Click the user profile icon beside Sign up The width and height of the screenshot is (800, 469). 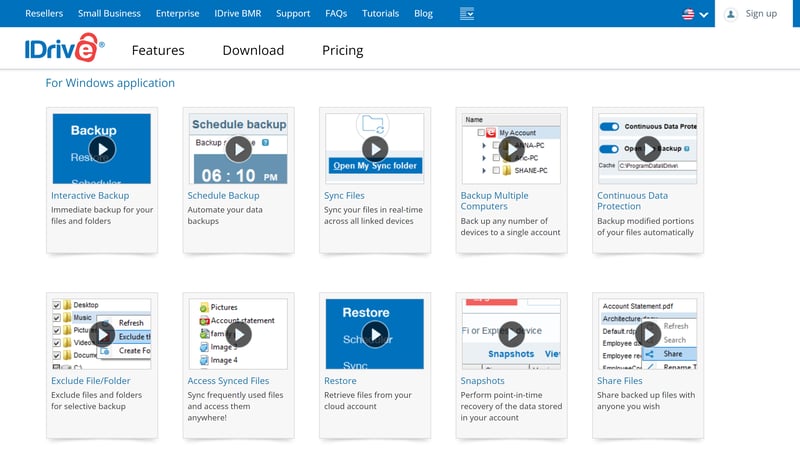click(x=731, y=14)
